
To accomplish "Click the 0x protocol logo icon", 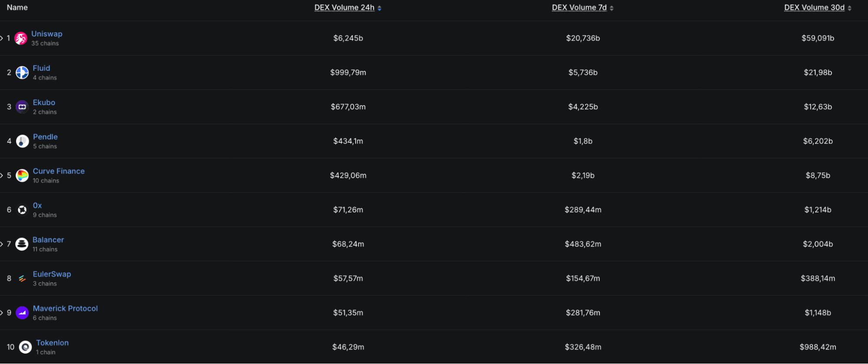I will [x=22, y=210].
